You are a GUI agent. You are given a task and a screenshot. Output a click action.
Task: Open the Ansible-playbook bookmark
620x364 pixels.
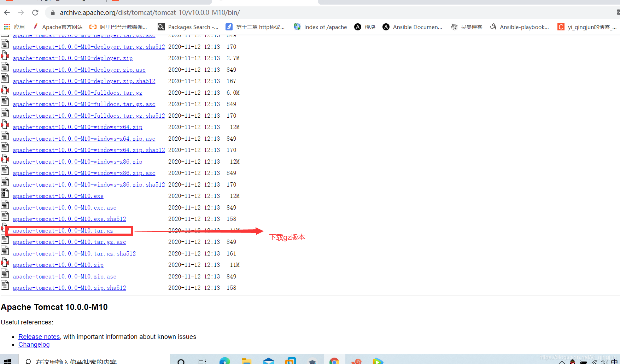(x=519, y=27)
